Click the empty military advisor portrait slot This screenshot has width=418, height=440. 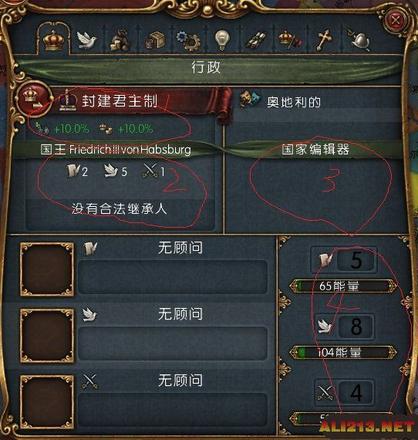(x=47, y=402)
